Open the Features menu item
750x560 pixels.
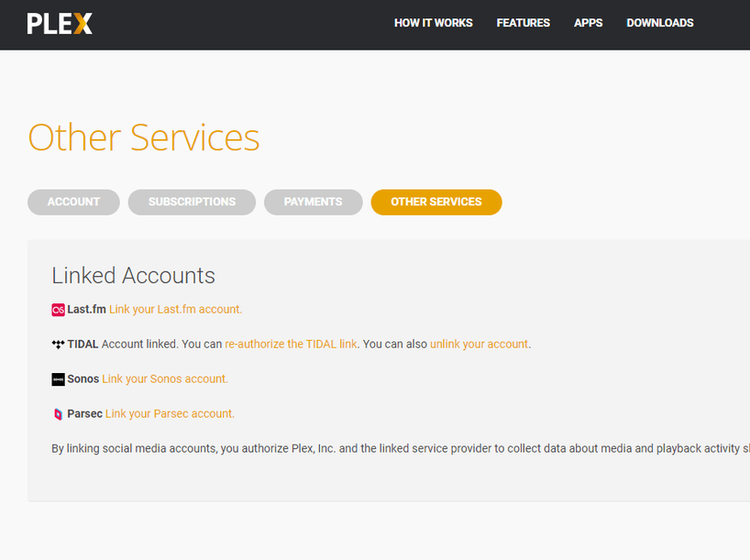524,23
